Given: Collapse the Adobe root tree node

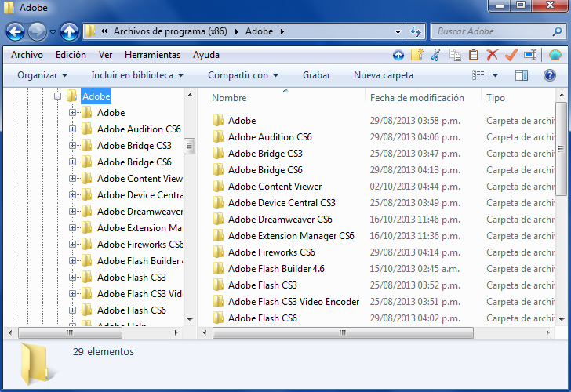Looking at the screenshot, I should (x=57, y=96).
